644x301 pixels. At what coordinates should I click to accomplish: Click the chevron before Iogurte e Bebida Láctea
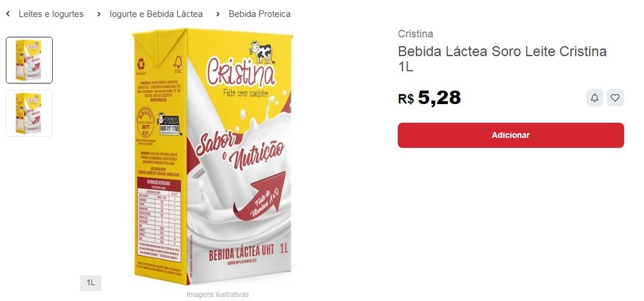tap(99, 14)
